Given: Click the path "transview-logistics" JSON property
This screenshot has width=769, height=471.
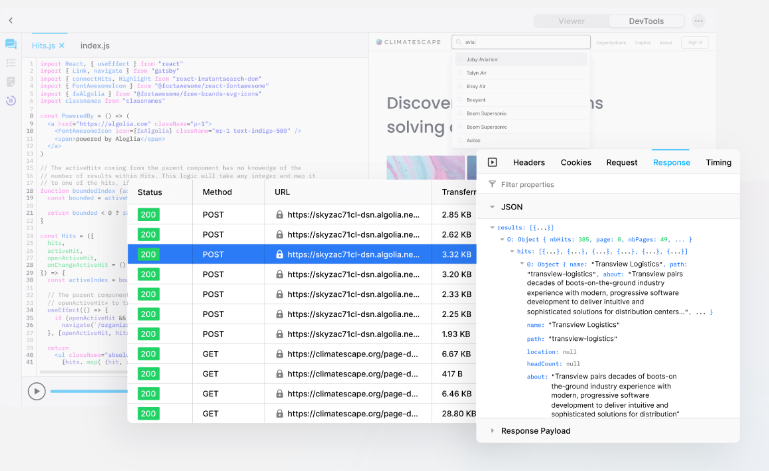Looking at the screenshot, I should click(x=572, y=339).
